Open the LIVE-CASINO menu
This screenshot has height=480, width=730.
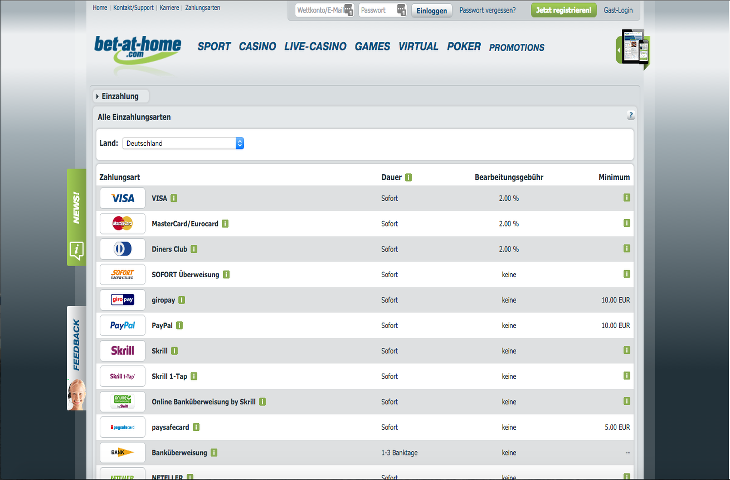point(315,47)
